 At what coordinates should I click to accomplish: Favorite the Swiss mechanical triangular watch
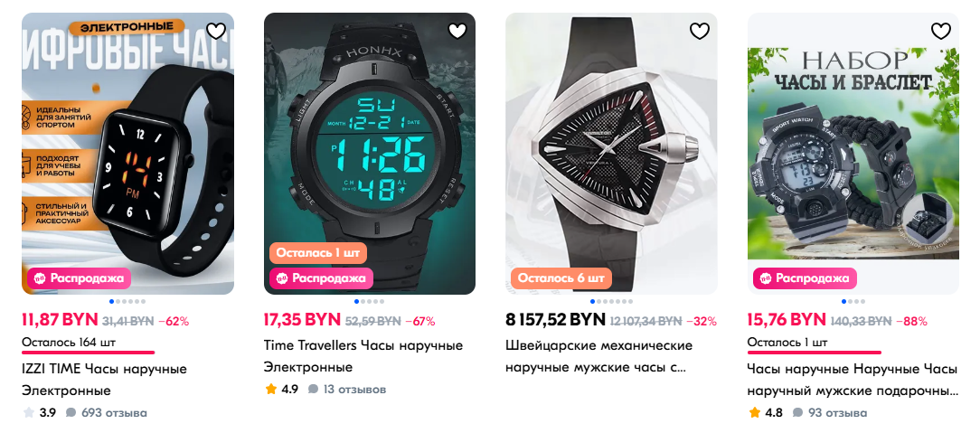(700, 31)
